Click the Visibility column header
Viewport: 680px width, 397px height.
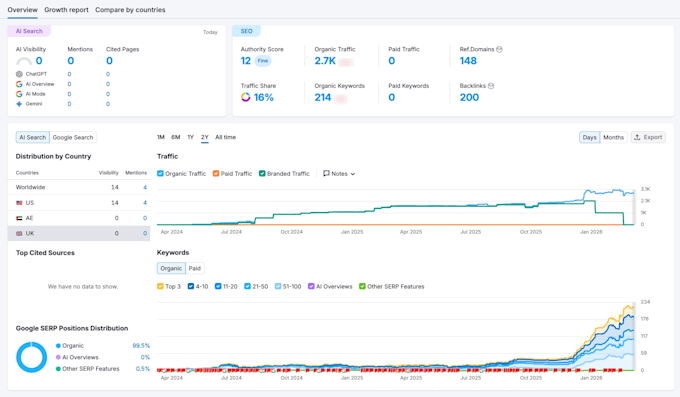(x=108, y=173)
